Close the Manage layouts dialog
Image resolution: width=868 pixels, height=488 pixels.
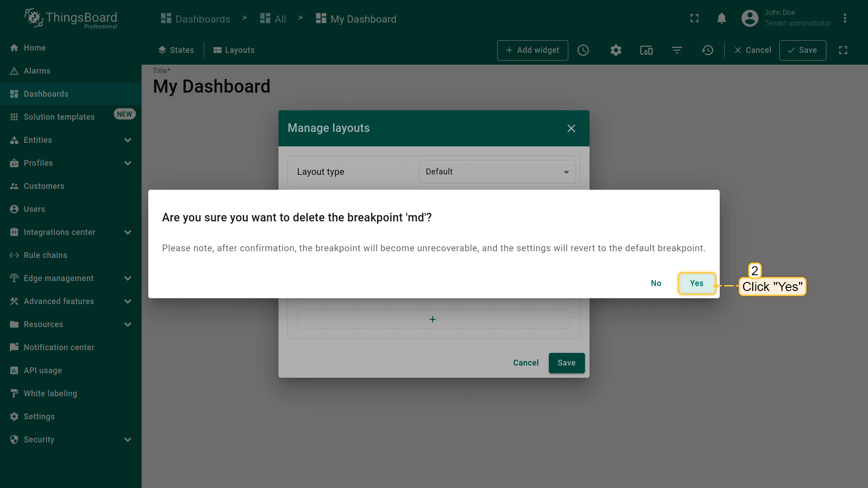[x=571, y=128]
